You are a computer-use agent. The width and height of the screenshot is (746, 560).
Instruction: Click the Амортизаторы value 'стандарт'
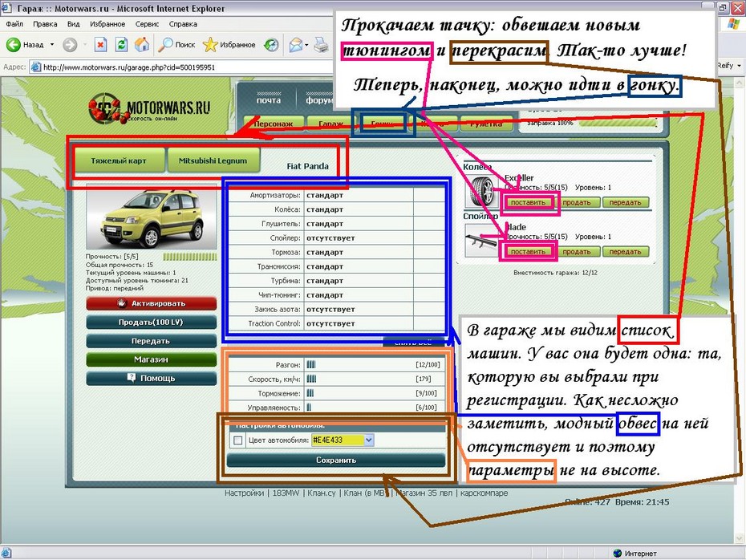pos(325,195)
